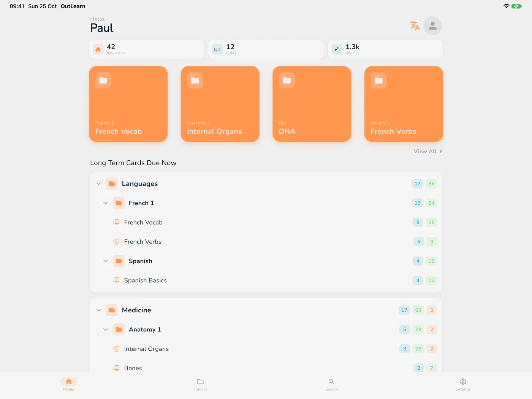The height and width of the screenshot is (399, 532).
Task: Collapse the Anatomy 1 subfolder
Action: click(106, 329)
